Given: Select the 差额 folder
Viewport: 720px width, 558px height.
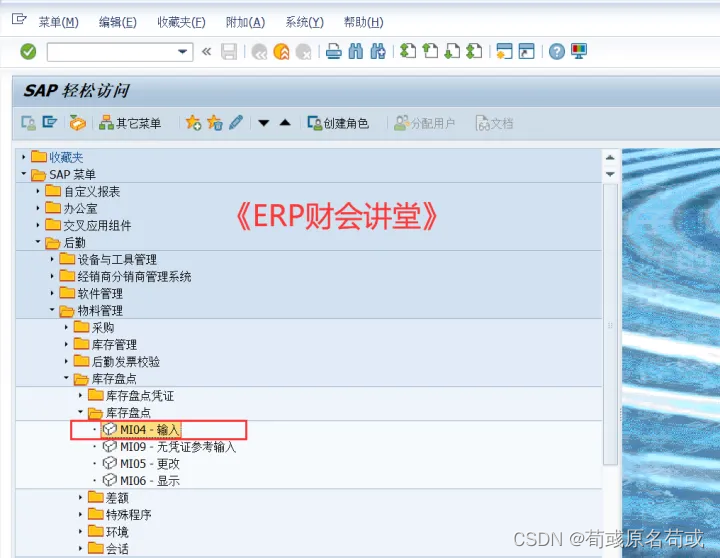Looking at the screenshot, I should click(x=118, y=498).
